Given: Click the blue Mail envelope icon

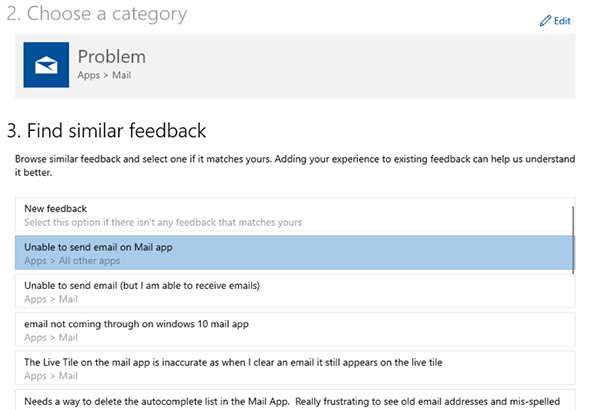Looking at the screenshot, I should 46,65.
